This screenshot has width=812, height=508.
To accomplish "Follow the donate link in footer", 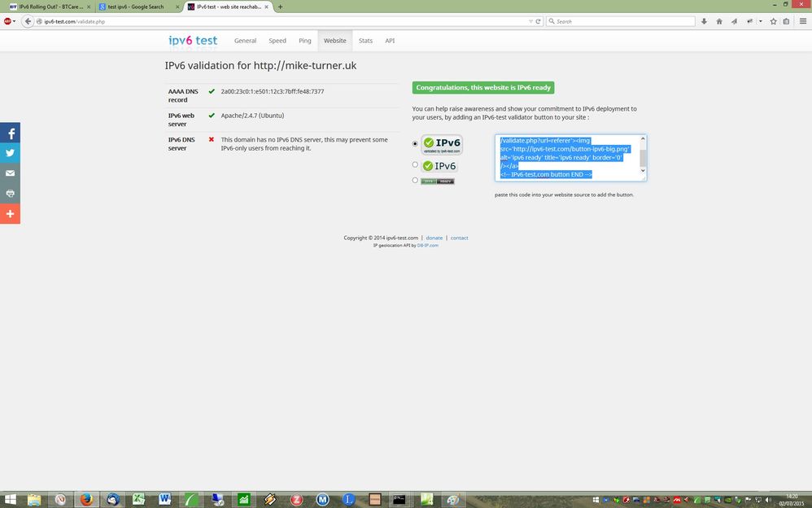I will click(x=434, y=238).
